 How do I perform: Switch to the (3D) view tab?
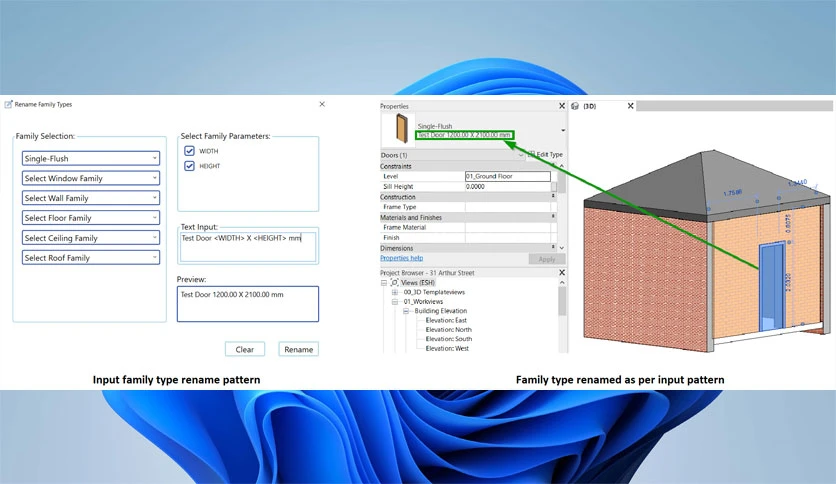click(x=590, y=106)
